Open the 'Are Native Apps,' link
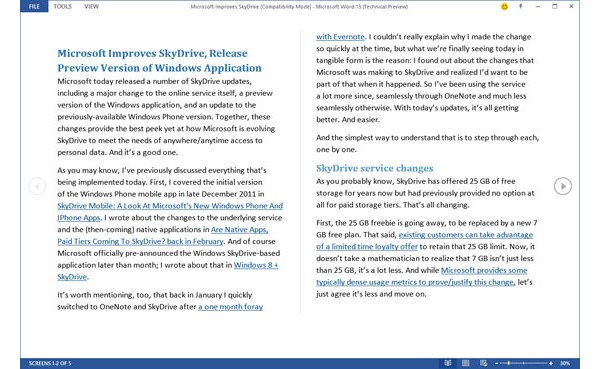The width and height of the screenshot is (600, 369). click(239, 230)
